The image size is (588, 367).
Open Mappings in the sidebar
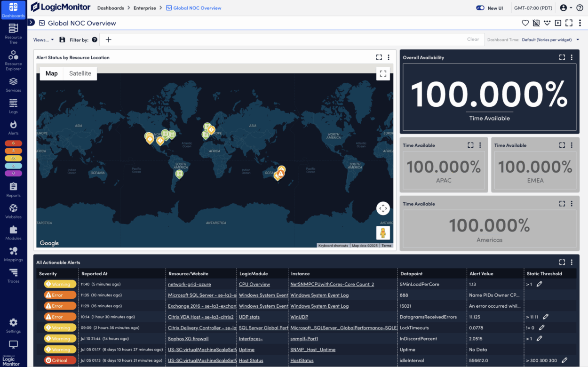tap(13, 254)
